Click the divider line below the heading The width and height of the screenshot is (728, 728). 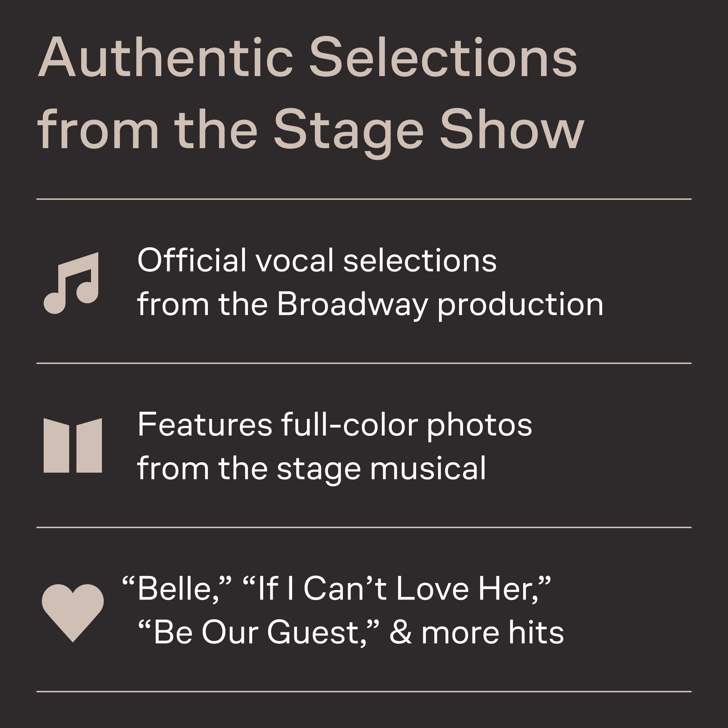pos(364,199)
